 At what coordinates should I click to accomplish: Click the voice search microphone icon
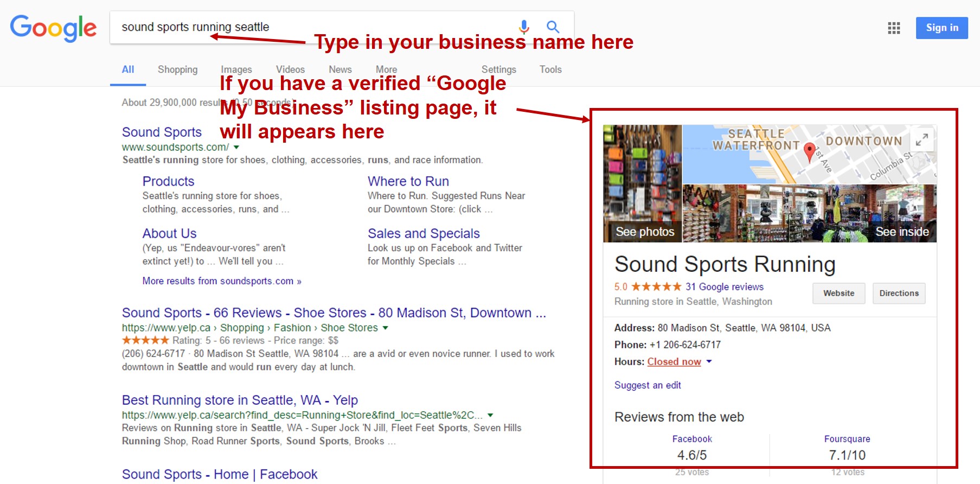pos(523,27)
